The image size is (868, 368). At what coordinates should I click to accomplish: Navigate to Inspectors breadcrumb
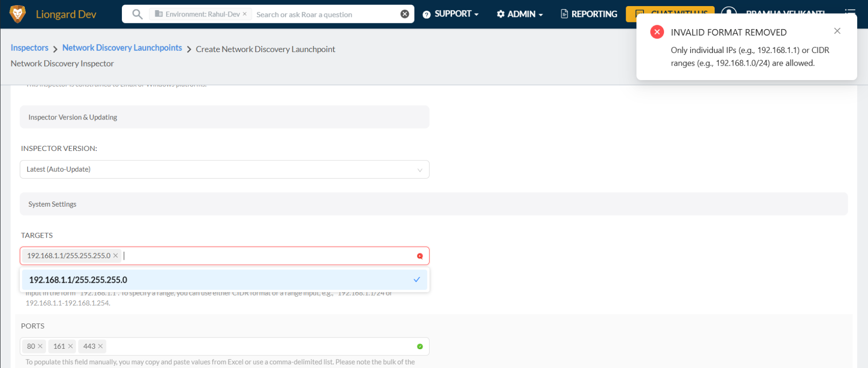(x=30, y=48)
